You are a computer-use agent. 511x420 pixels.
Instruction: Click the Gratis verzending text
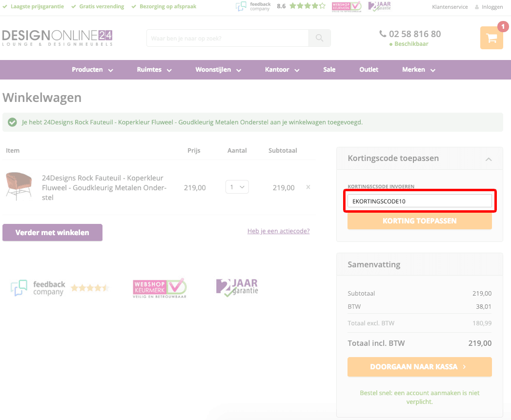(x=102, y=6)
